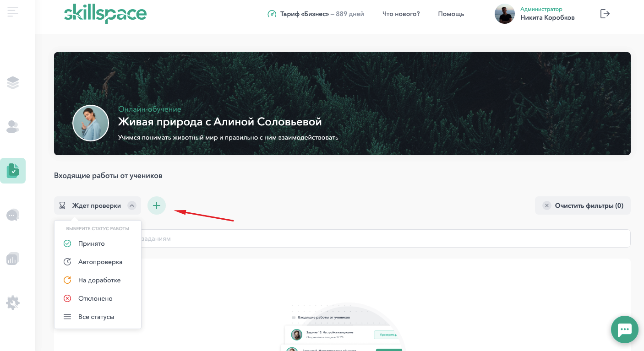Collapse the Ждет проверки dropdown chevron

click(x=132, y=206)
